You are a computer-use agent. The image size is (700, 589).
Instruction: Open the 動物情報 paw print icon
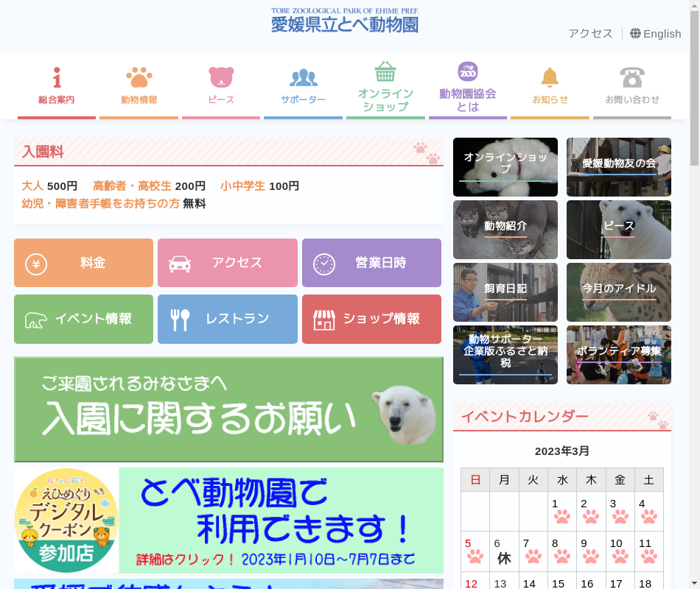pos(139,77)
